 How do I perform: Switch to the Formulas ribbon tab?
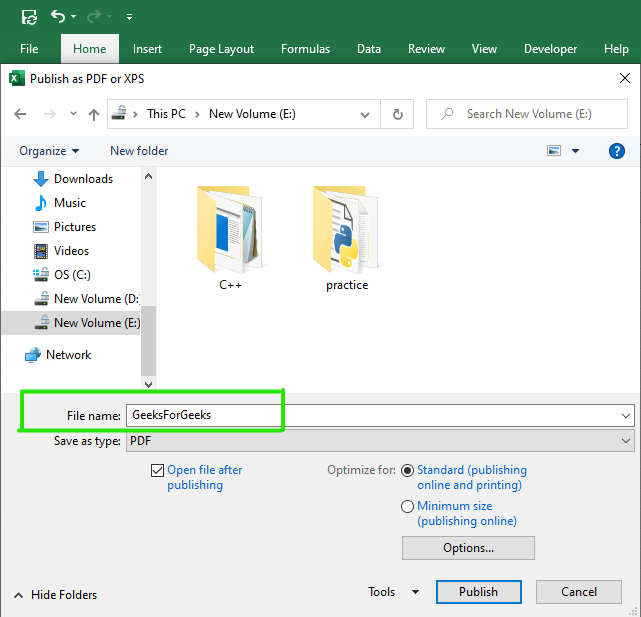[305, 49]
